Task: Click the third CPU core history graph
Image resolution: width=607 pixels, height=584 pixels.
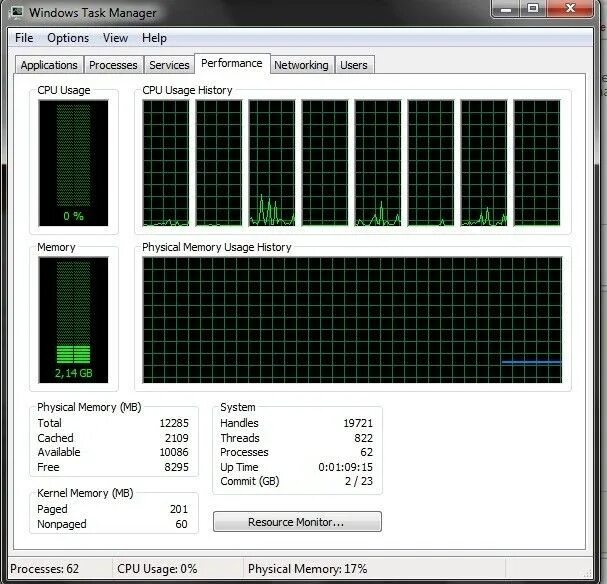Action: [x=272, y=163]
